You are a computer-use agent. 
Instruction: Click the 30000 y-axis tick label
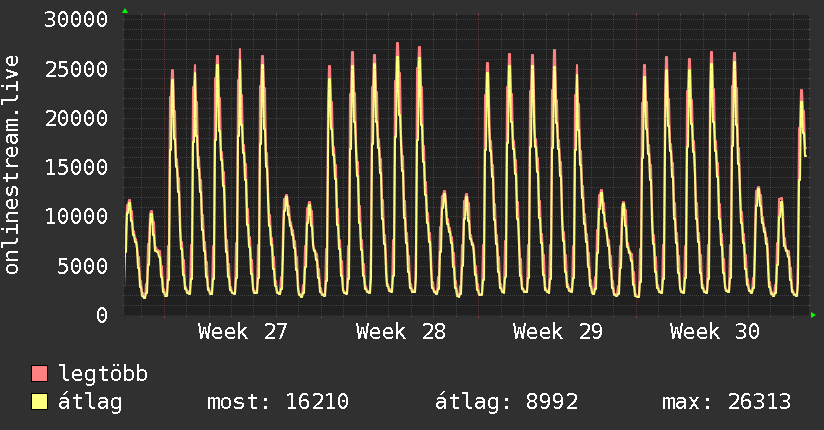[76, 19]
